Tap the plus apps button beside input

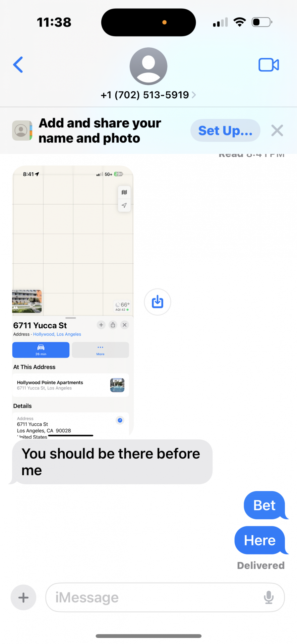tap(23, 597)
